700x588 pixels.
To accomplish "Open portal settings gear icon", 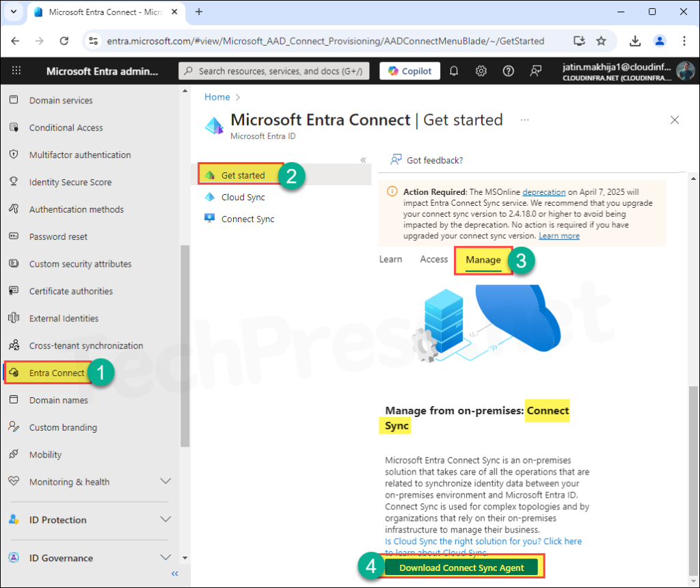I will coord(481,71).
